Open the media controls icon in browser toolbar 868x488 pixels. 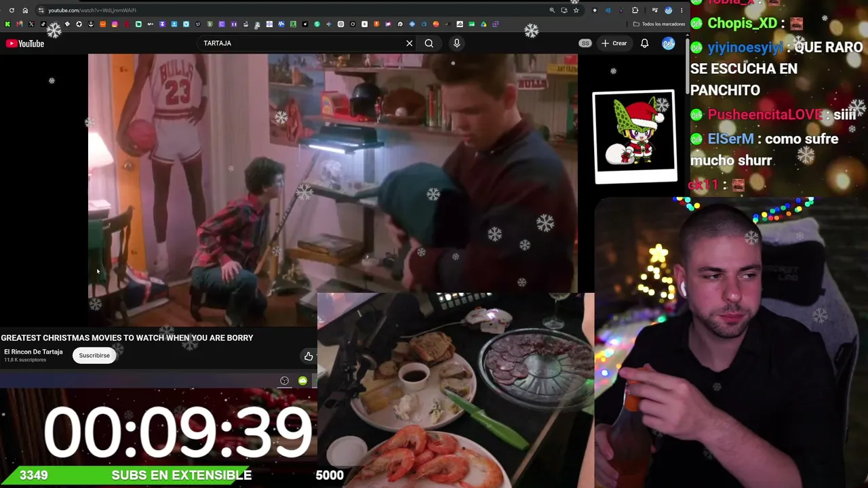point(654,10)
